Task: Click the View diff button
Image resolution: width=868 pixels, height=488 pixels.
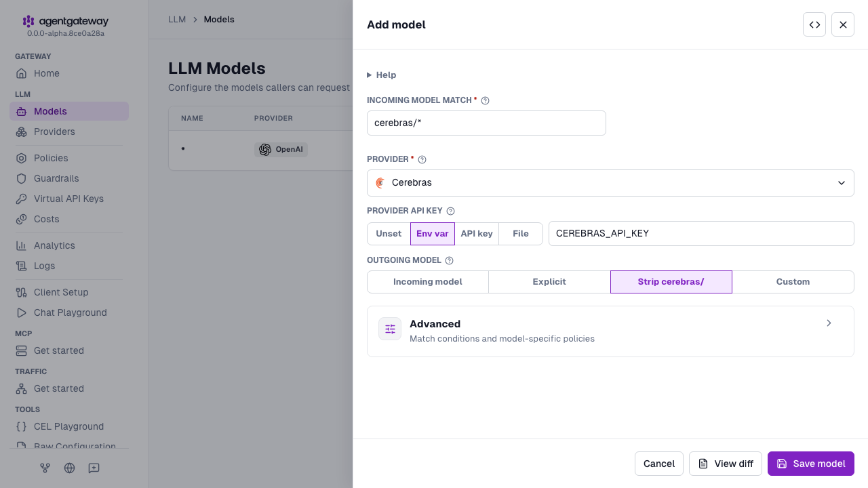Action: pos(726,464)
